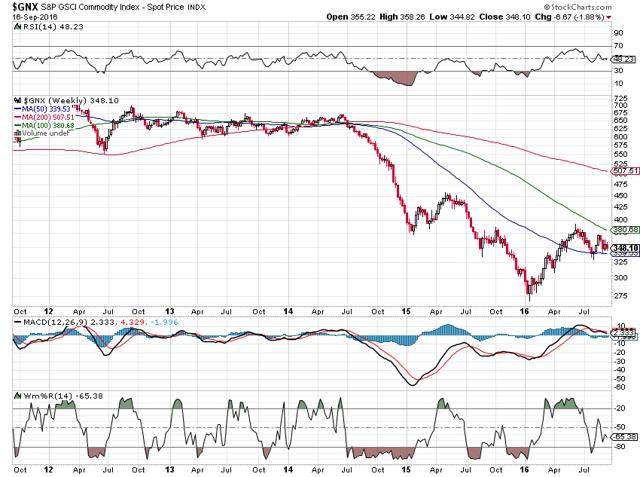This screenshot has width=640, height=477.
Task: Click the 48.23 RSI value tag
Action: pos(624,59)
